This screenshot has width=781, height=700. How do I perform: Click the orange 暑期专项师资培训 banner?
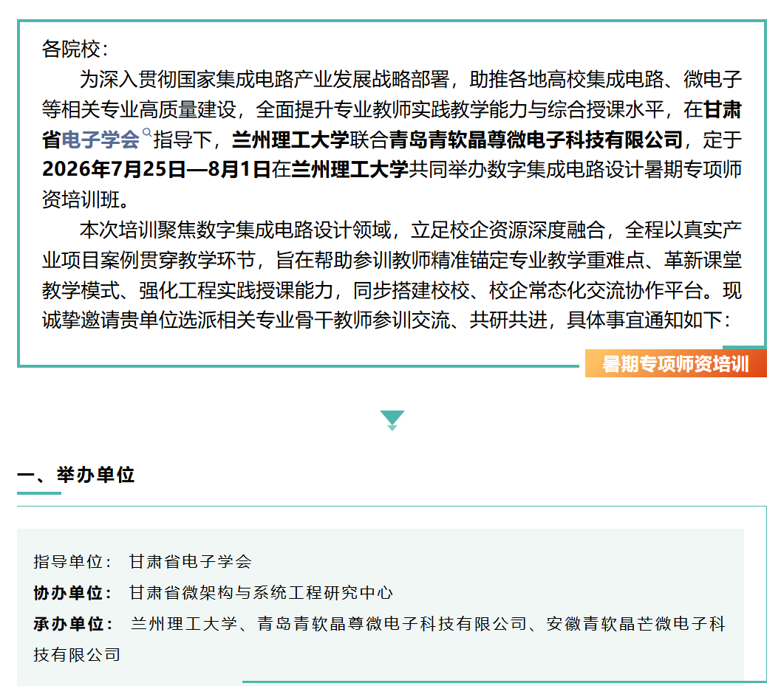pos(675,363)
